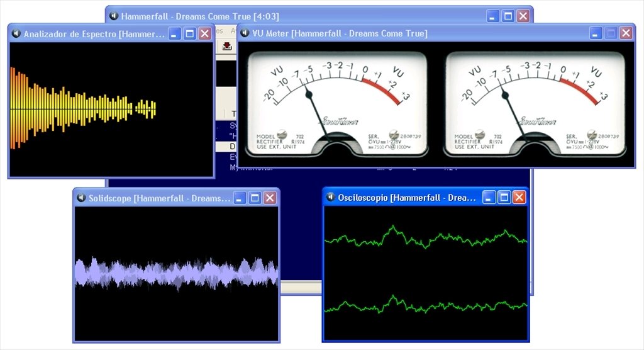Screen dimensions: 644x350
Task: Maximize the Osciloscopio window
Action: 504,198
